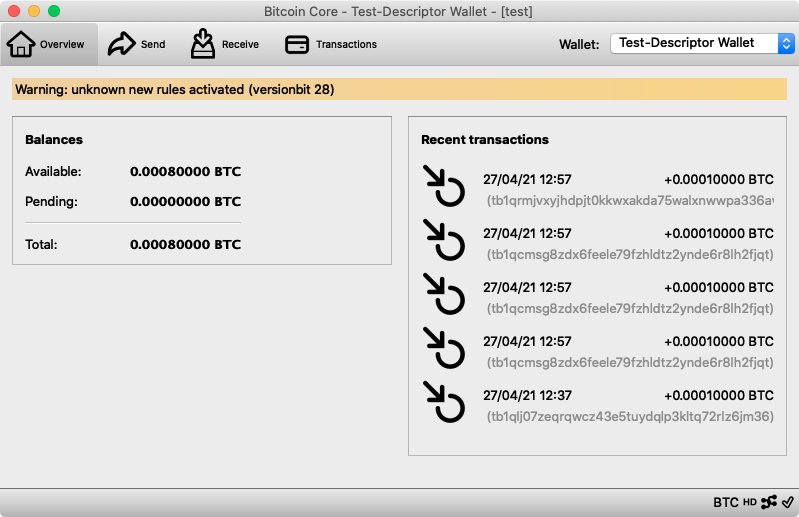Click the BTC unit in status bar
This screenshot has width=799, height=517.
(x=726, y=503)
